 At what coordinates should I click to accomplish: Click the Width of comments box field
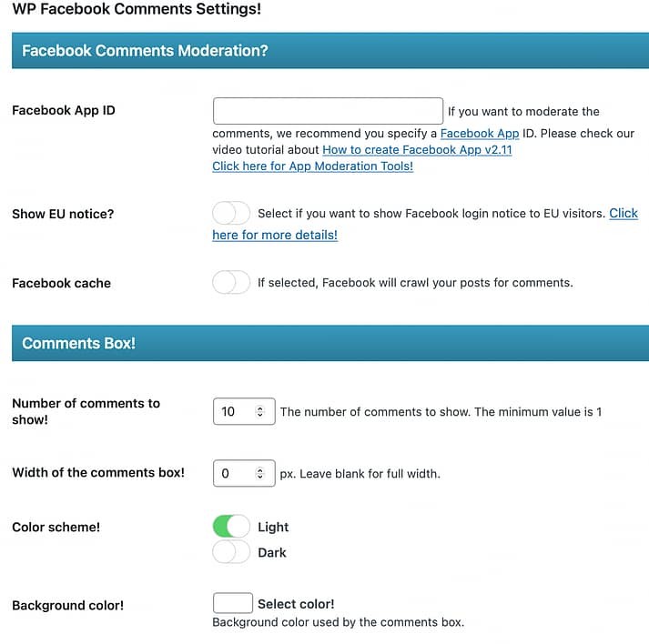pyautogui.click(x=232, y=473)
